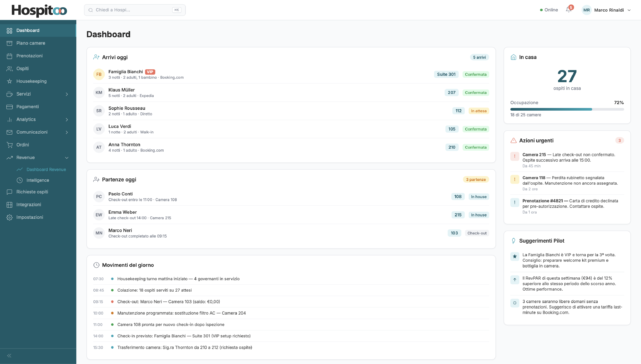Switch to the Intelligence section
Screen dimensions: 641x364
coord(38,180)
